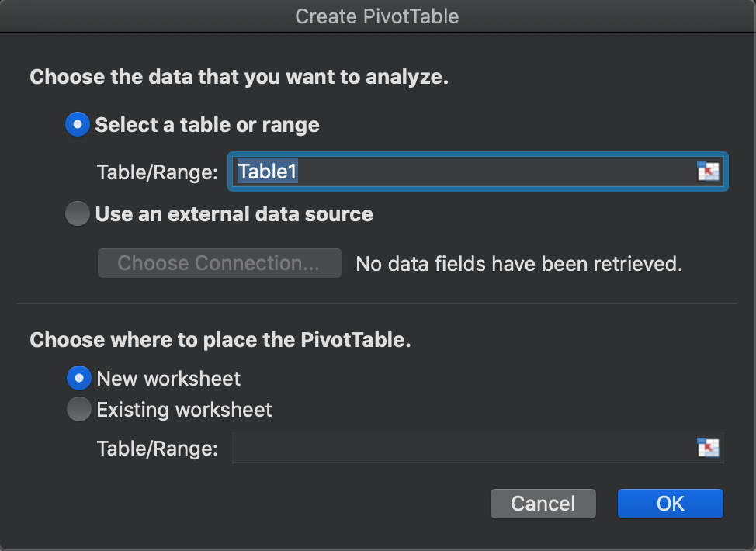Click the Choose Connection... button
Viewport: 756px width, 551px height.
pyautogui.click(x=220, y=263)
